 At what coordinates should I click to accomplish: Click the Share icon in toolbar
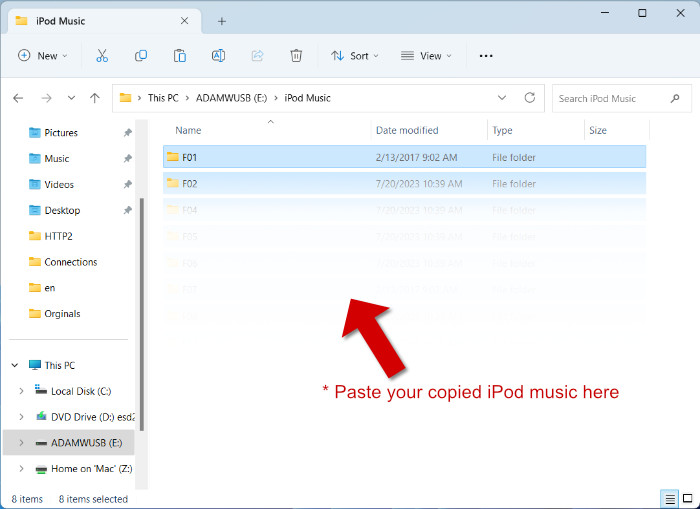pyautogui.click(x=257, y=56)
